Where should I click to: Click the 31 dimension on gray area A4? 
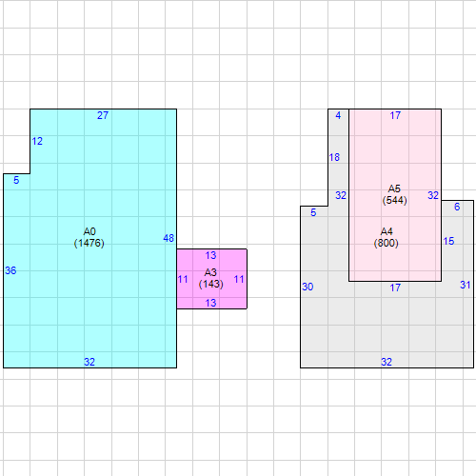click(466, 285)
